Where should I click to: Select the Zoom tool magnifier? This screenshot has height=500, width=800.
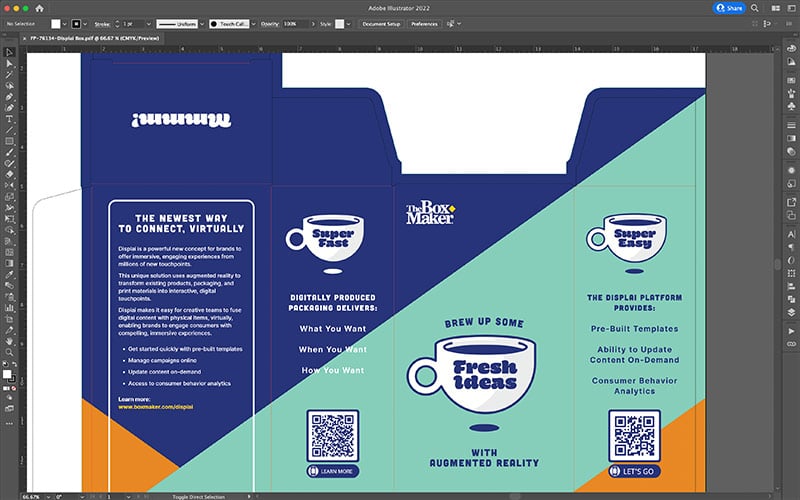[x=9, y=352]
